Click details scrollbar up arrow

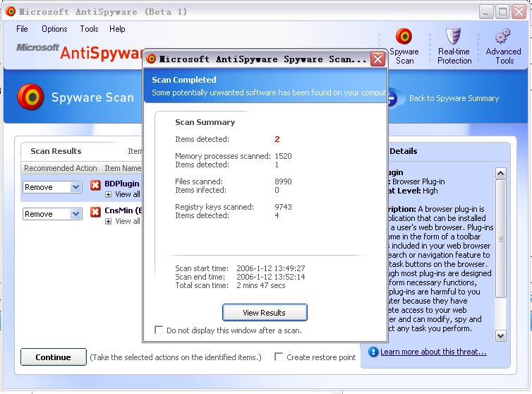pyautogui.click(x=501, y=174)
